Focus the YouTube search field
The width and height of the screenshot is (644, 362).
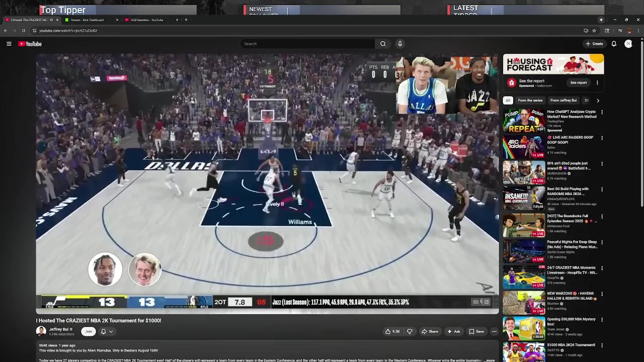[x=308, y=44]
